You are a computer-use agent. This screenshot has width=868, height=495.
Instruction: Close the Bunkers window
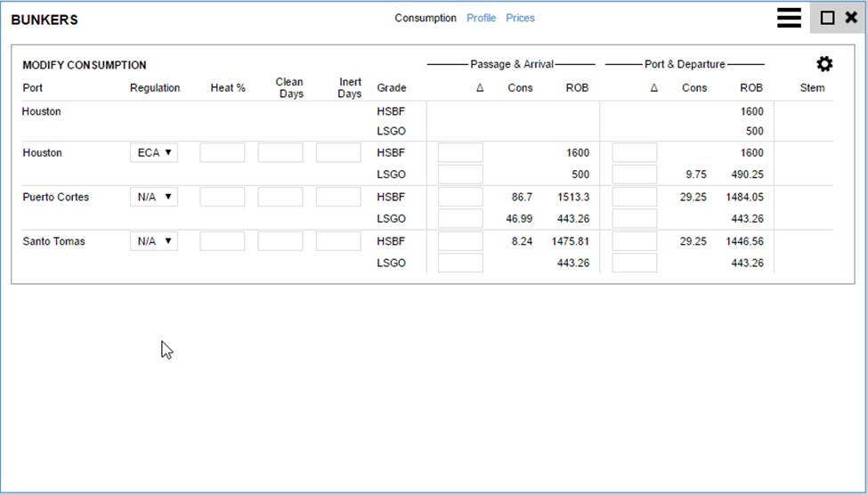851,18
